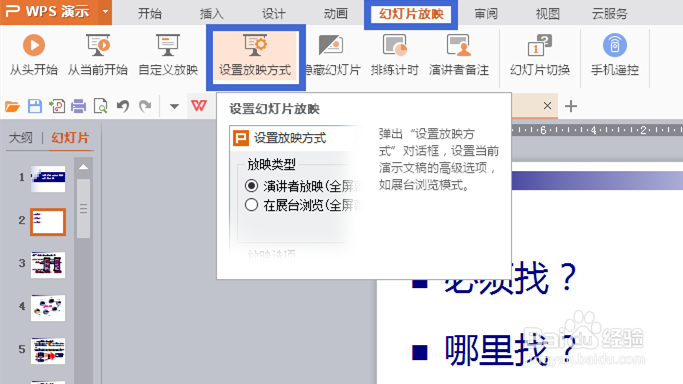Redo the last action
683x384 pixels.
(x=145, y=106)
